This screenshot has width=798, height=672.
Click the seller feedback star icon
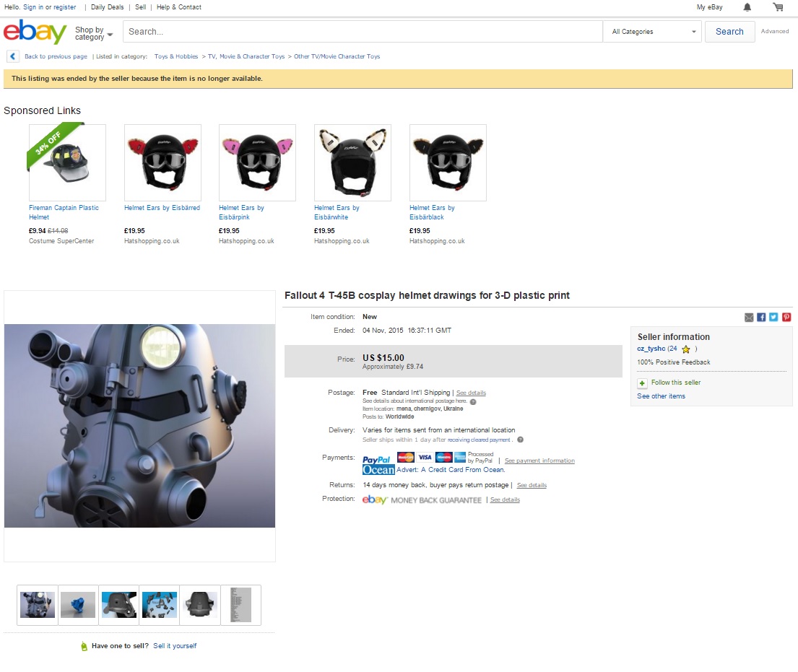686,349
